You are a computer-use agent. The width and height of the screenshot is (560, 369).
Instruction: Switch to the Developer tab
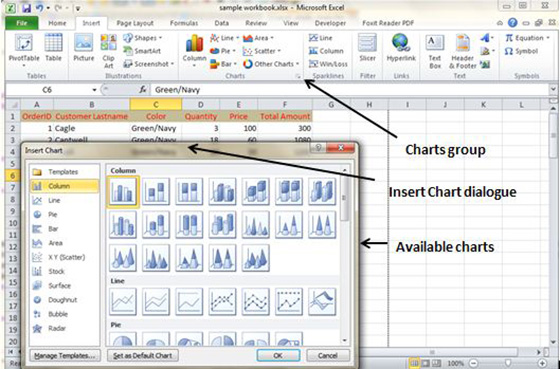tap(330, 23)
